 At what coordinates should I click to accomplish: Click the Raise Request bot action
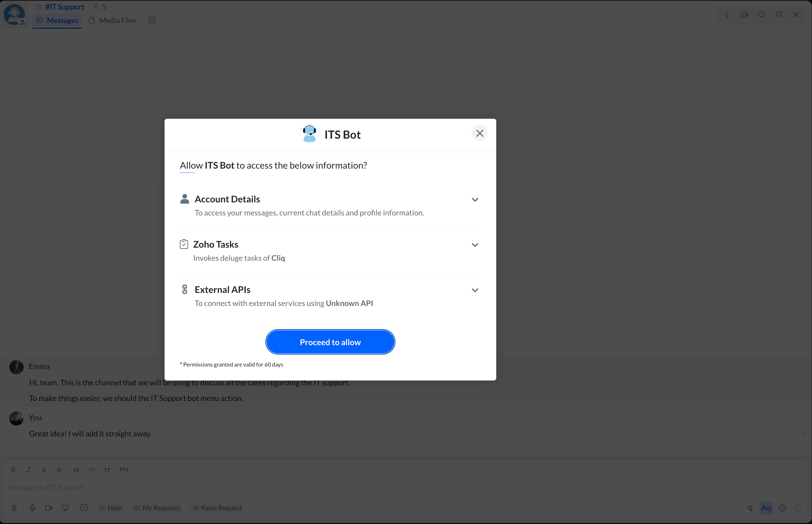point(217,508)
